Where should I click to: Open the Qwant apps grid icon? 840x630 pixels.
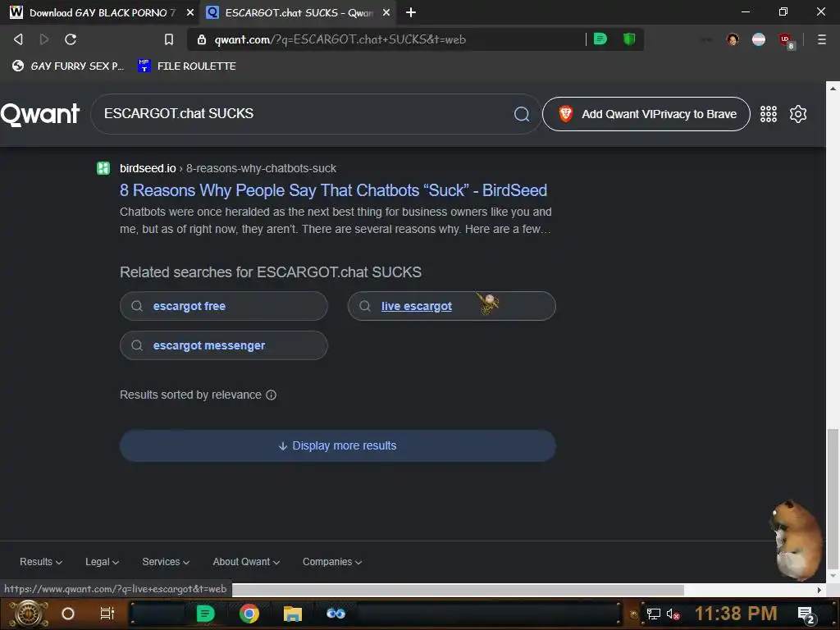click(768, 114)
